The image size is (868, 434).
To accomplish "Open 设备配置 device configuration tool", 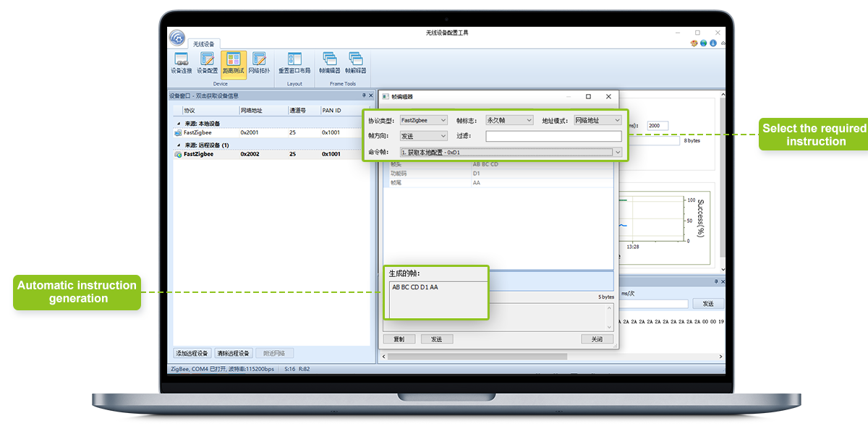I will click(207, 63).
